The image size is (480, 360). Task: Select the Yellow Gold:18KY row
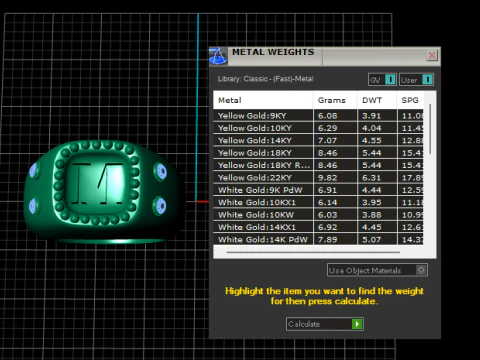[318, 153]
